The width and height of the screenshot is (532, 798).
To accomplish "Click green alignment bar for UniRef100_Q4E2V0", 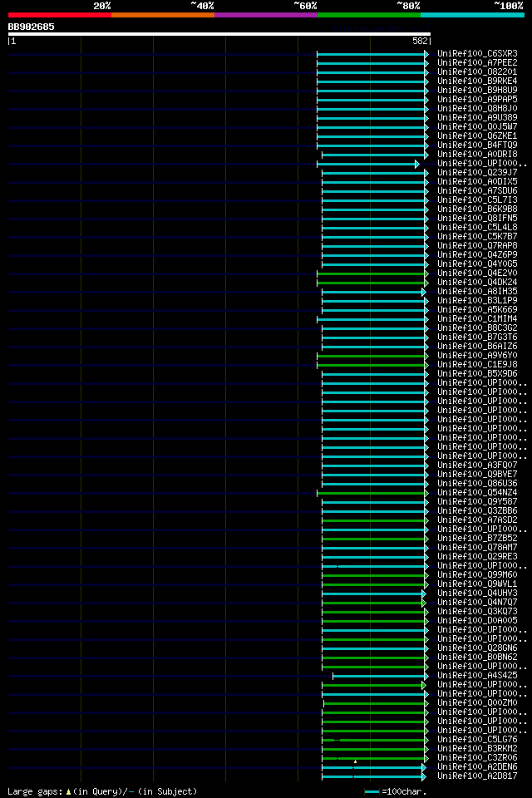I will pos(372,273).
